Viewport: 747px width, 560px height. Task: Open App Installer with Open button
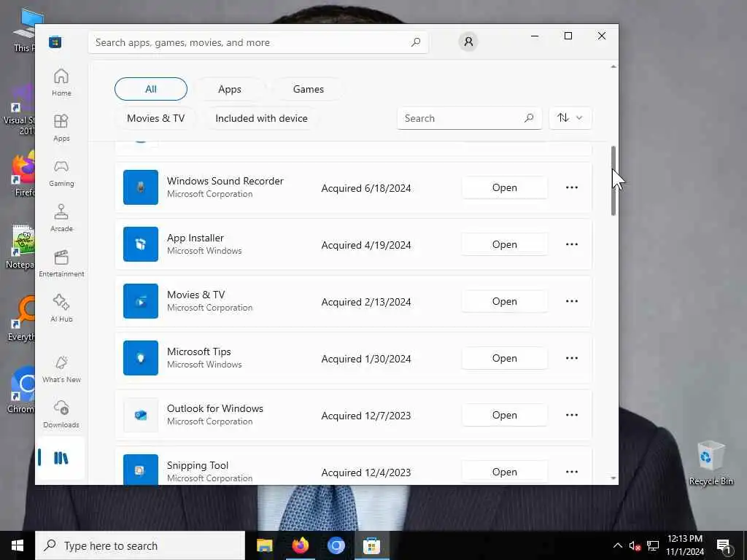click(x=505, y=244)
